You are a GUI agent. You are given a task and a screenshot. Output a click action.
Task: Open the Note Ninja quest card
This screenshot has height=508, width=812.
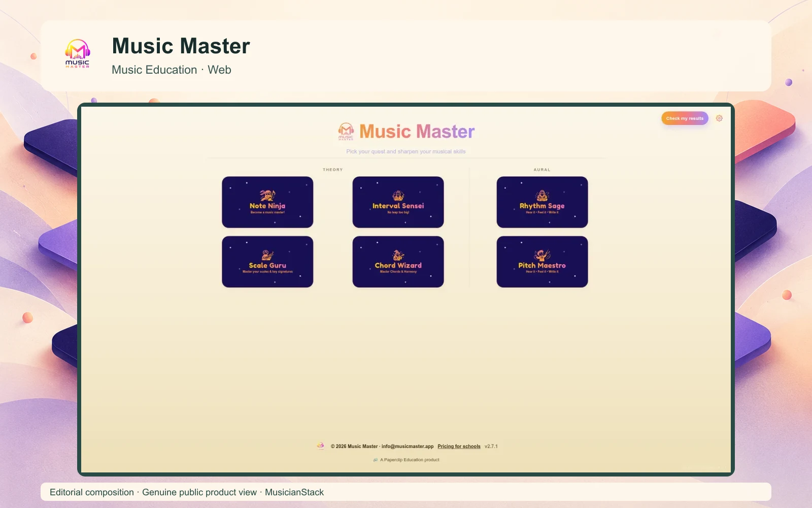click(267, 202)
